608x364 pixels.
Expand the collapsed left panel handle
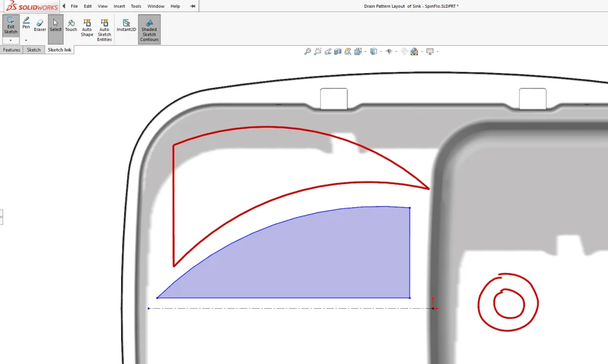click(1, 217)
